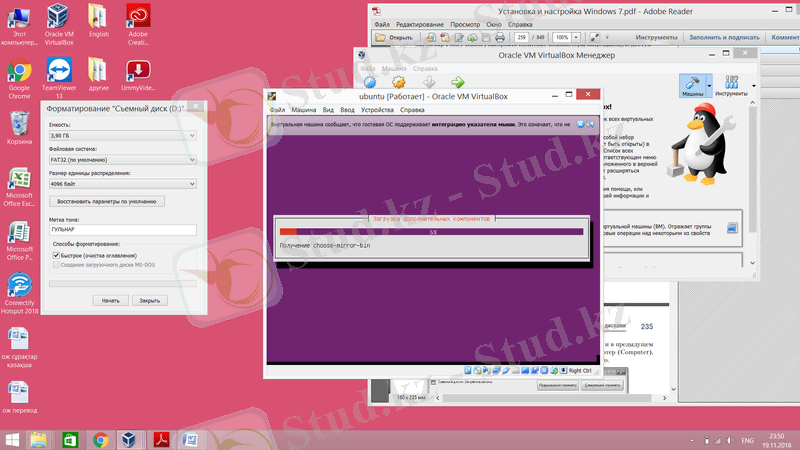800x450 pixels.
Task: Expand the Ёмкость capacity dropdown
Action: click(122, 134)
